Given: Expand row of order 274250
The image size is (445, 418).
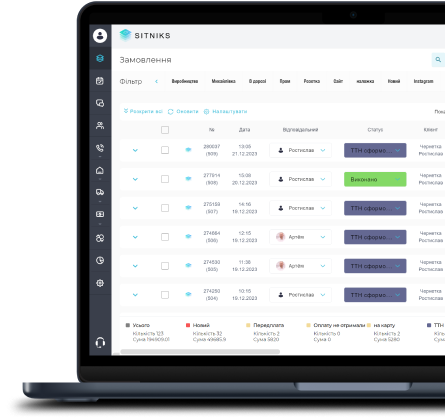Looking at the screenshot, I should (135, 295).
